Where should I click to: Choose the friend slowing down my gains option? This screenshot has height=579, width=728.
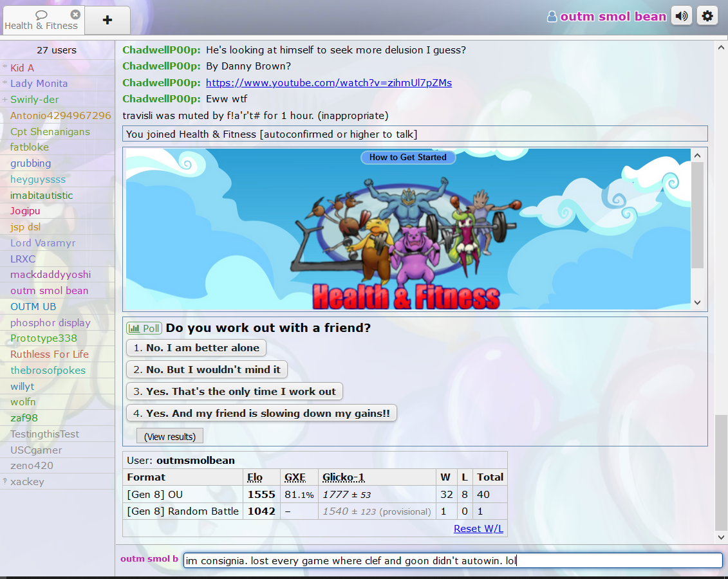pyautogui.click(x=261, y=414)
